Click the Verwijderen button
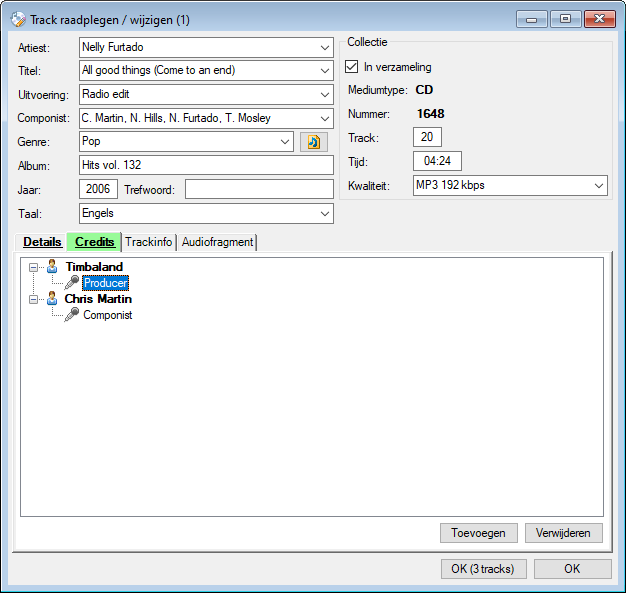 click(x=563, y=533)
